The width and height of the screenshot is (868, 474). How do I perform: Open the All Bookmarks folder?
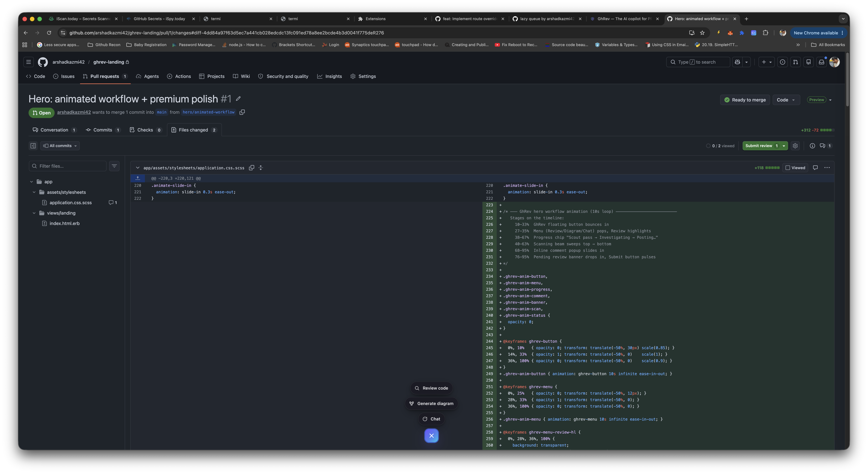coord(828,45)
